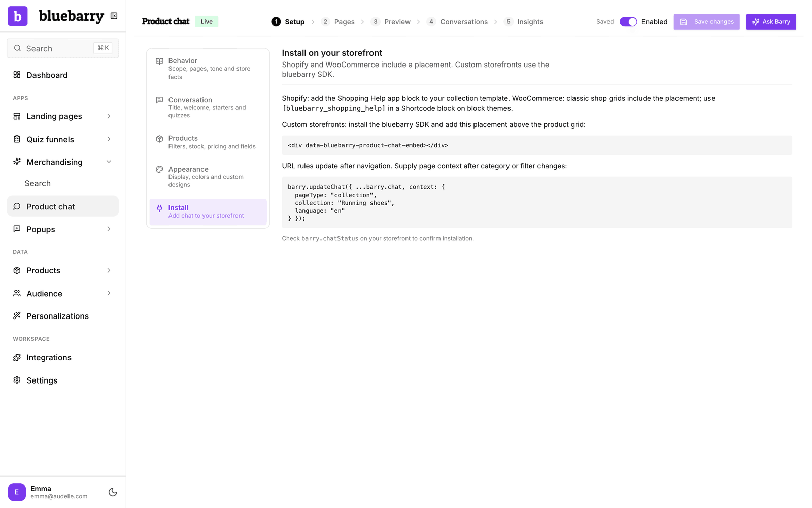The height and width of the screenshot is (508, 812).
Task: Click the Product chat bubble icon
Action: 17,206
